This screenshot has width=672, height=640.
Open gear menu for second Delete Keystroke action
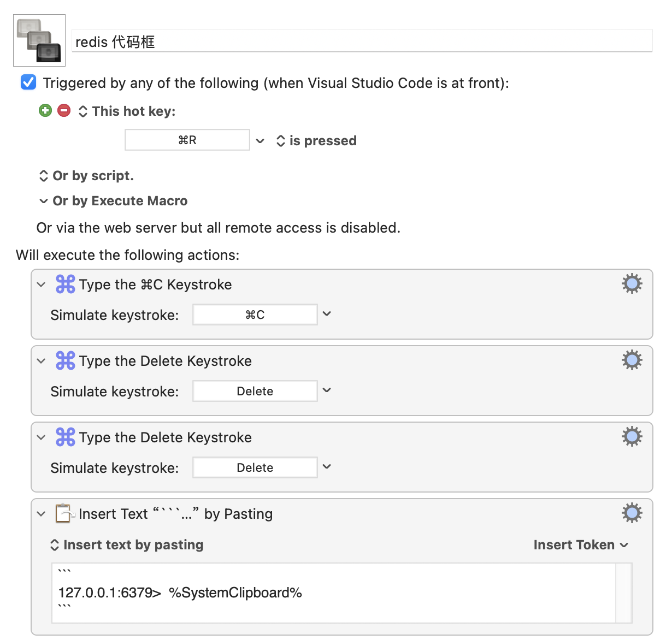pyautogui.click(x=632, y=437)
